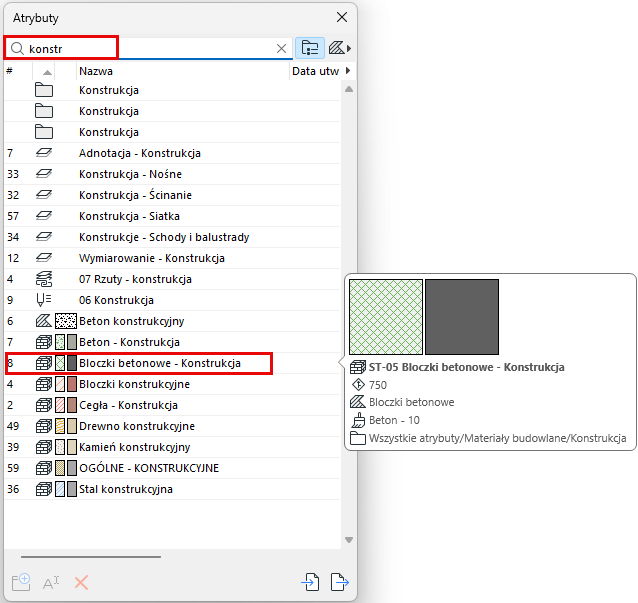Image resolution: width=638 pixels, height=603 pixels.
Task: Open the attribute type filter dropdown
Action: click(340, 48)
